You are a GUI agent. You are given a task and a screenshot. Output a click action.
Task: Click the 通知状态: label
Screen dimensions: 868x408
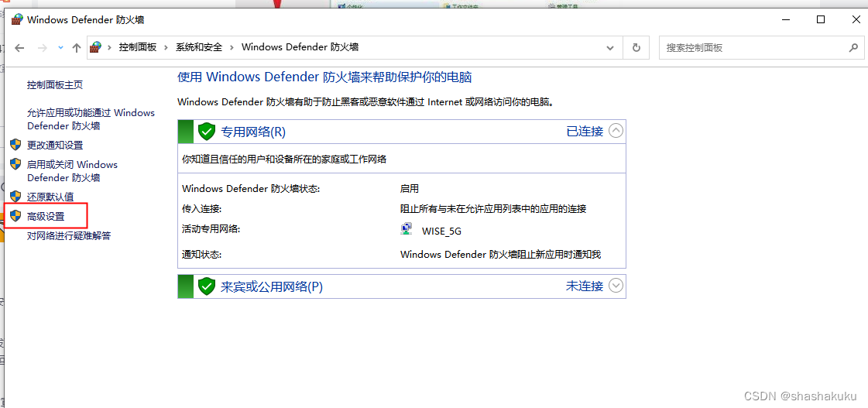(x=201, y=255)
